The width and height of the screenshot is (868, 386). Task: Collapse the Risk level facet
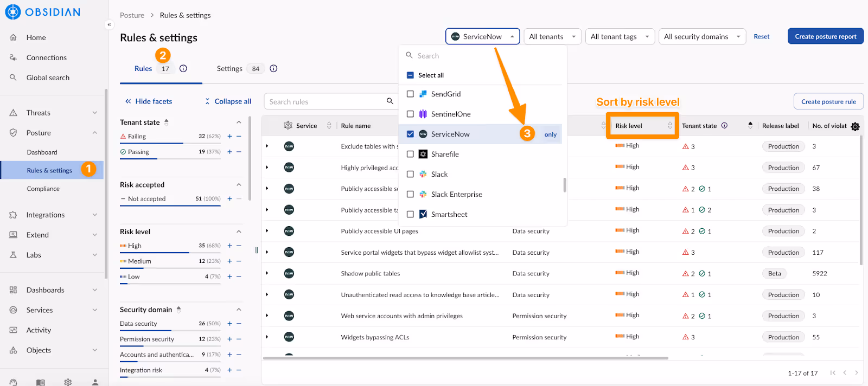(x=239, y=231)
